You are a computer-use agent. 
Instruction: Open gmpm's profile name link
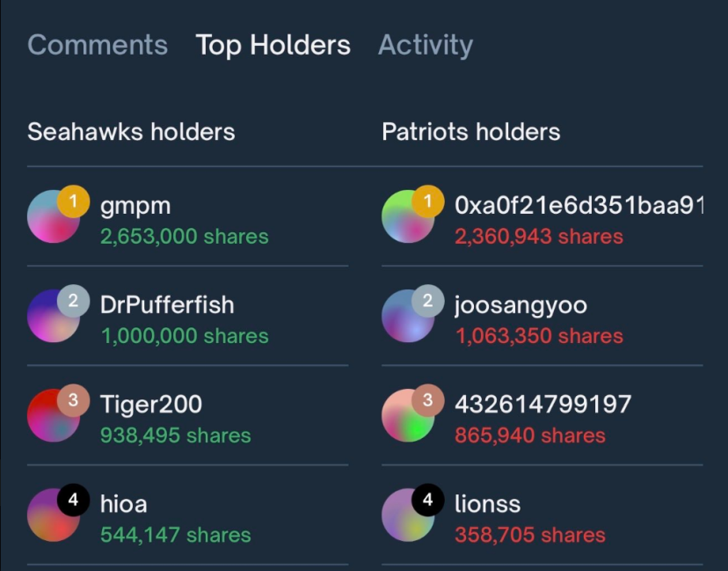coord(135,206)
